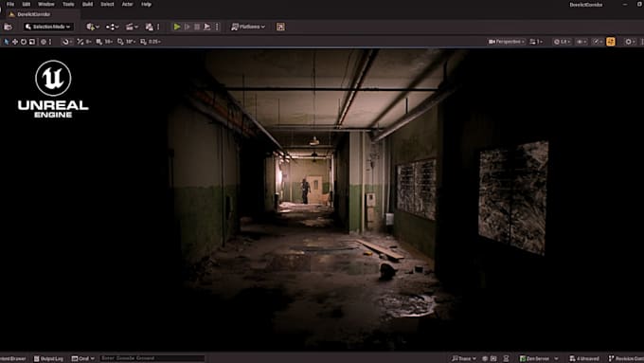
Task: Click the skip frame play button
Action: coord(188,27)
